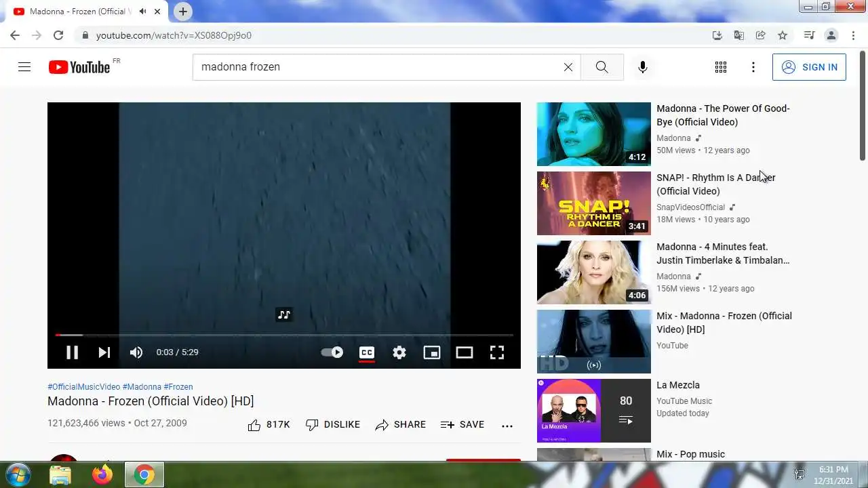Viewport: 868px width, 488px height.
Task: Open File Explorer from taskbar
Action: (61, 475)
